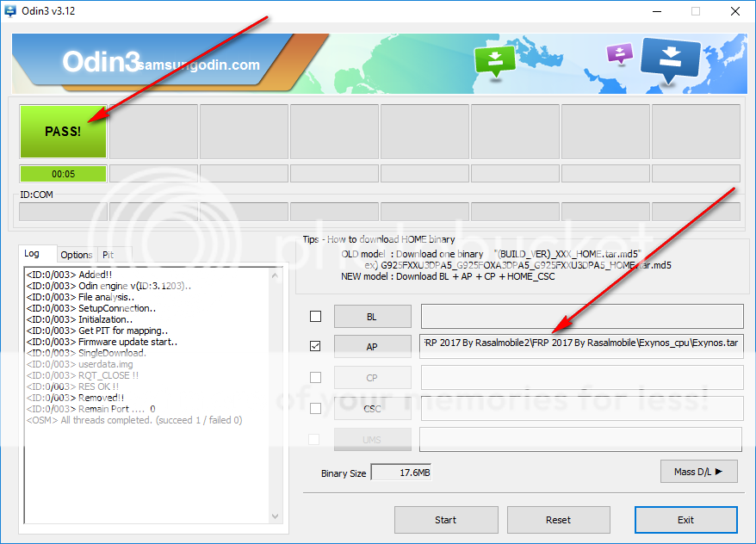This screenshot has width=756, height=544.
Task: Close the Odin3 window
Action: coord(735,11)
